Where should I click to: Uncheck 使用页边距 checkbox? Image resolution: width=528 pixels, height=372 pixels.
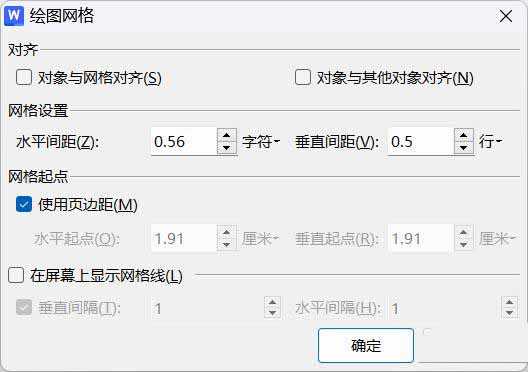[24, 204]
